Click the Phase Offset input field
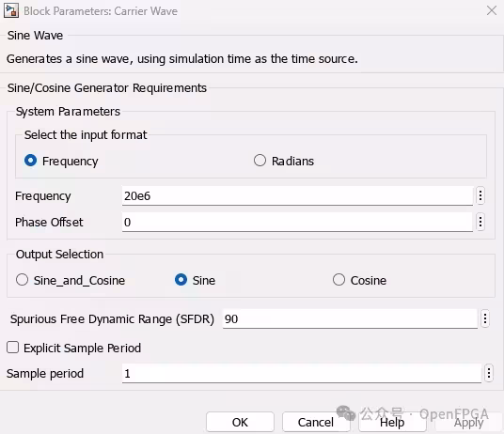This screenshot has height=434, width=504. [297, 222]
